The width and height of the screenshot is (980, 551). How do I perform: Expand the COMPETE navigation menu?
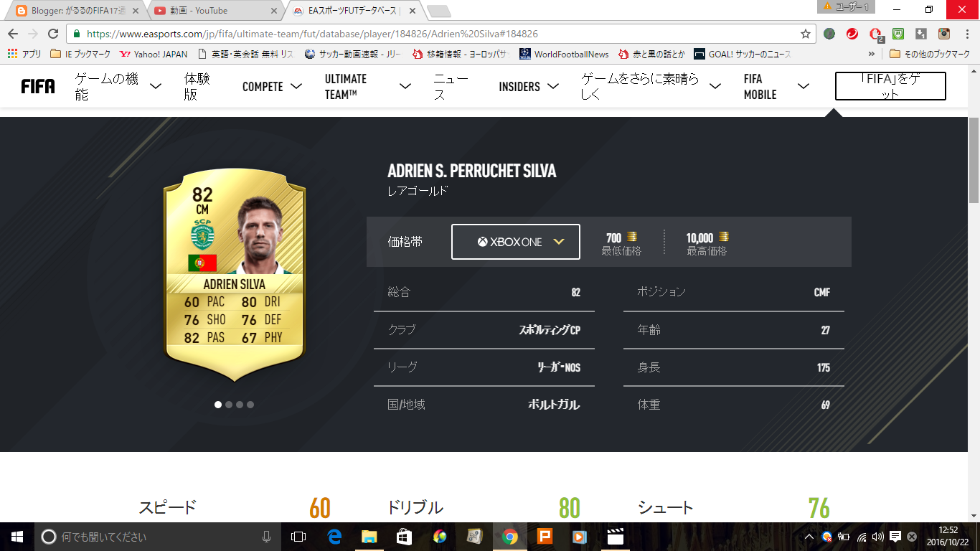coord(273,86)
